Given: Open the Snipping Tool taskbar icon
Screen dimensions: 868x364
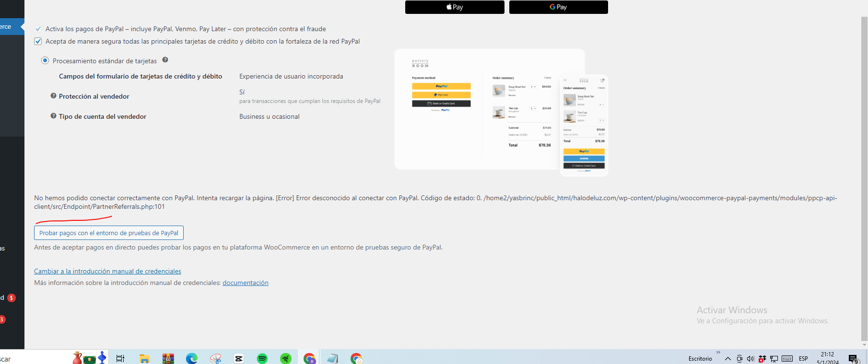Looking at the screenshot, I should (x=215, y=358).
